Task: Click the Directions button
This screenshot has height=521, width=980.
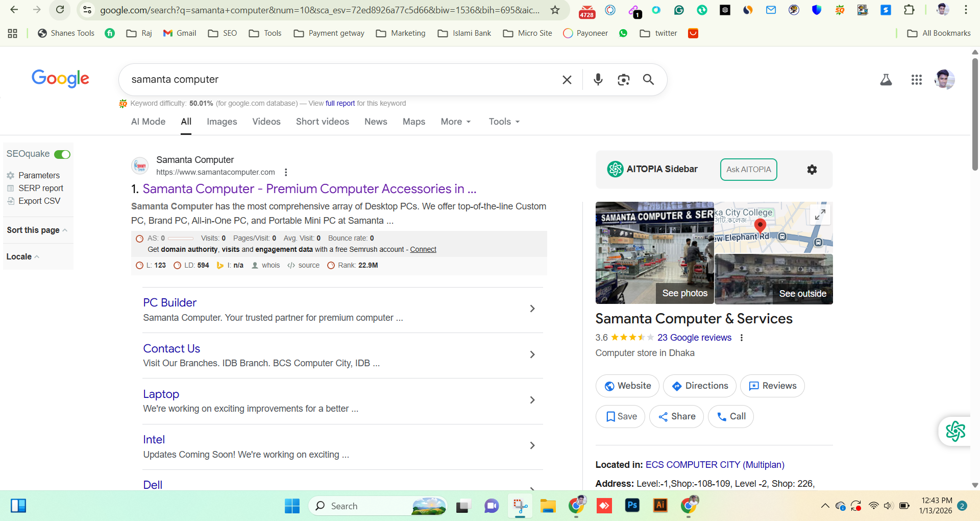Action: (x=700, y=386)
